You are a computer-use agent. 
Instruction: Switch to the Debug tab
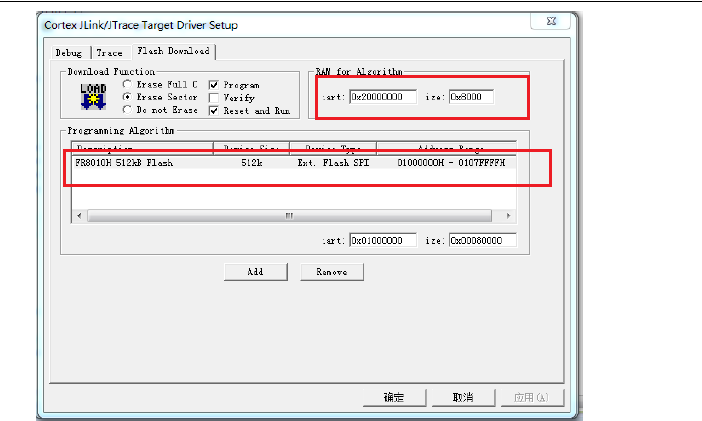(x=69, y=53)
